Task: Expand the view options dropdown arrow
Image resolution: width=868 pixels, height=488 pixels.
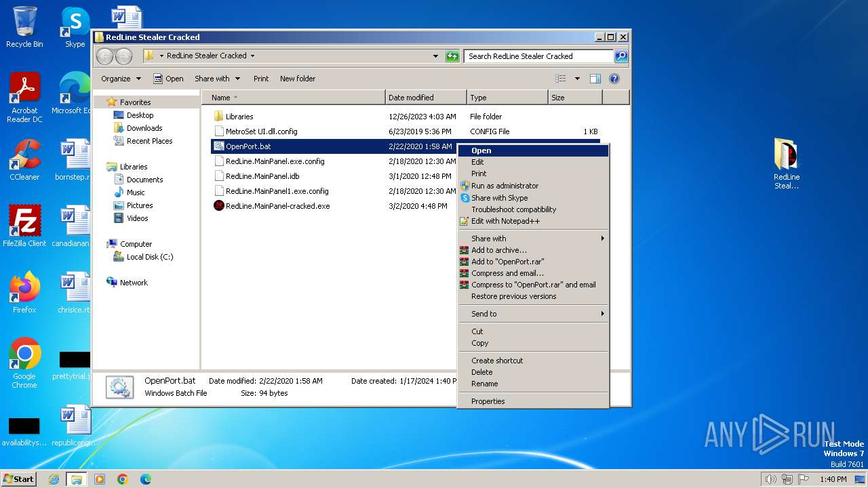Action: point(577,79)
